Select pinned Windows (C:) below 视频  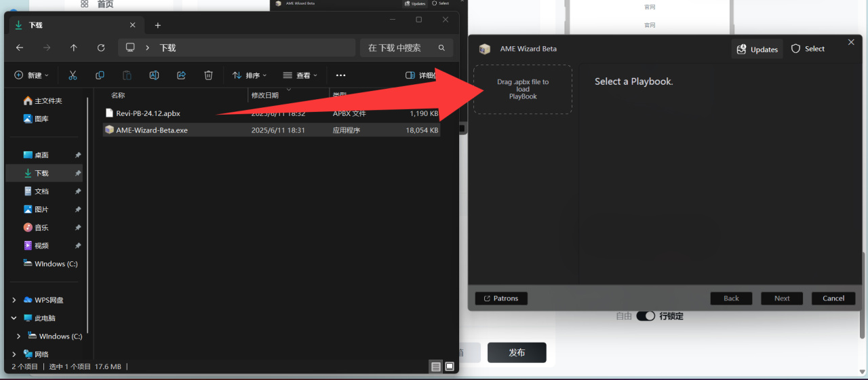click(50, 264)
